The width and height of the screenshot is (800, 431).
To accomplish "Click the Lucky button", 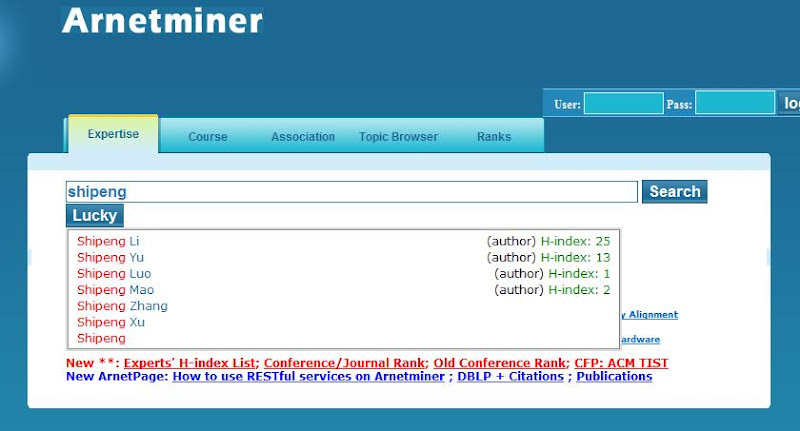I will 95,216.
